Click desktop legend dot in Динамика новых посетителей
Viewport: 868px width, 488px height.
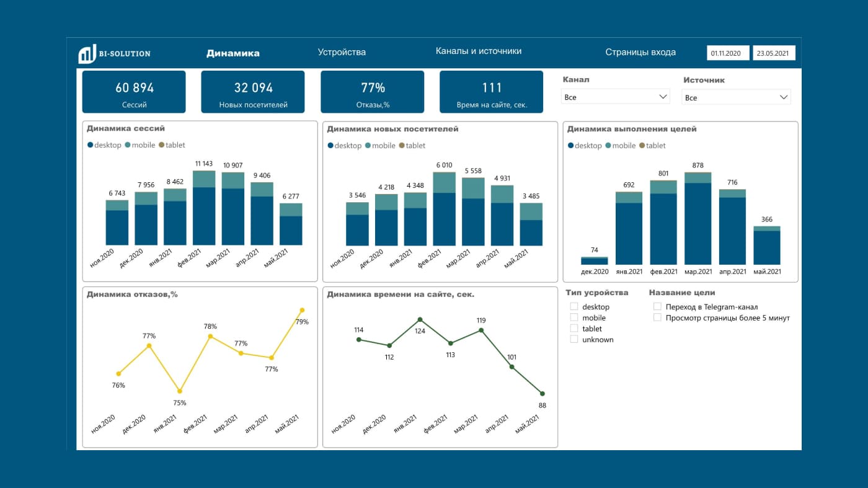point(330,146)
